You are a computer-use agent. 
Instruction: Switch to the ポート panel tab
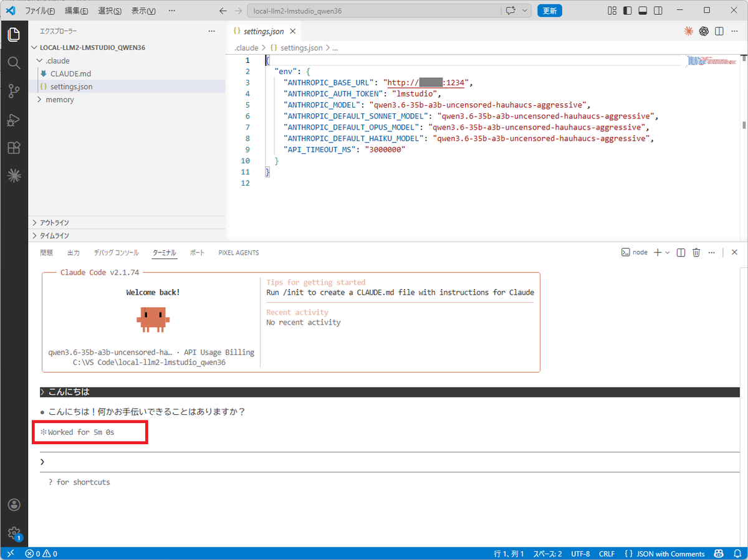pyautogui.click(x=197, y=252)
